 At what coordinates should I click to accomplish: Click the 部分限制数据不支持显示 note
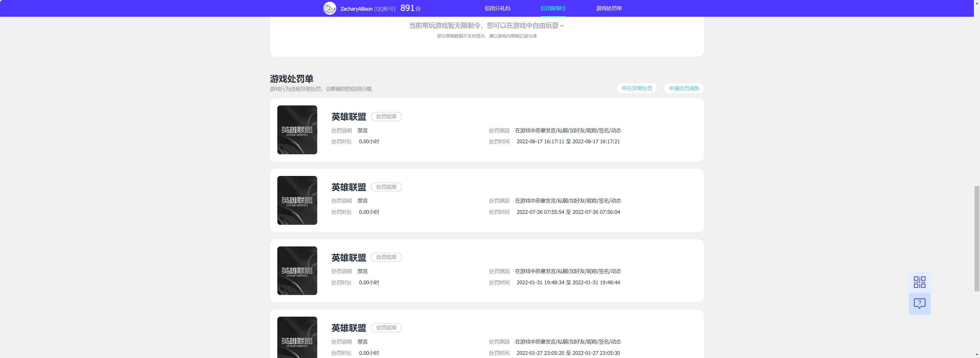(487, 36)
